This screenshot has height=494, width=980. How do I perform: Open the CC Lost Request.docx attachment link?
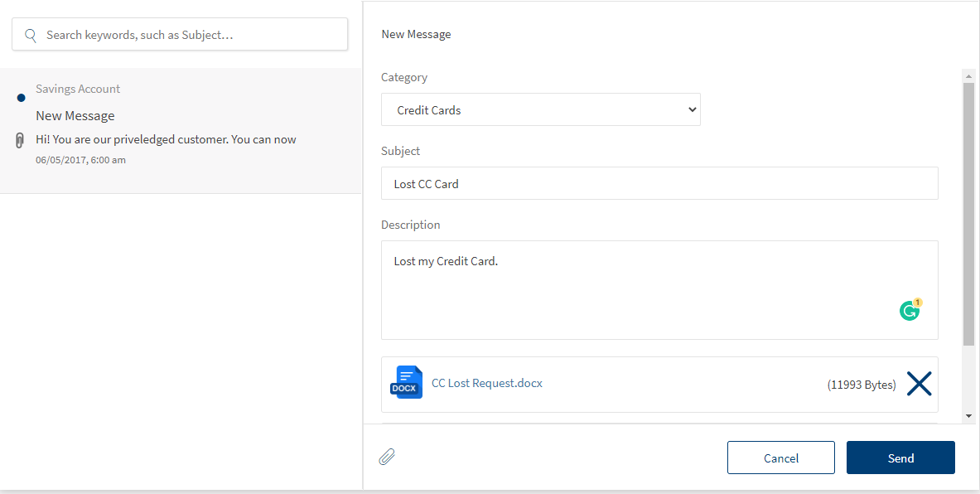pos(487,383)
